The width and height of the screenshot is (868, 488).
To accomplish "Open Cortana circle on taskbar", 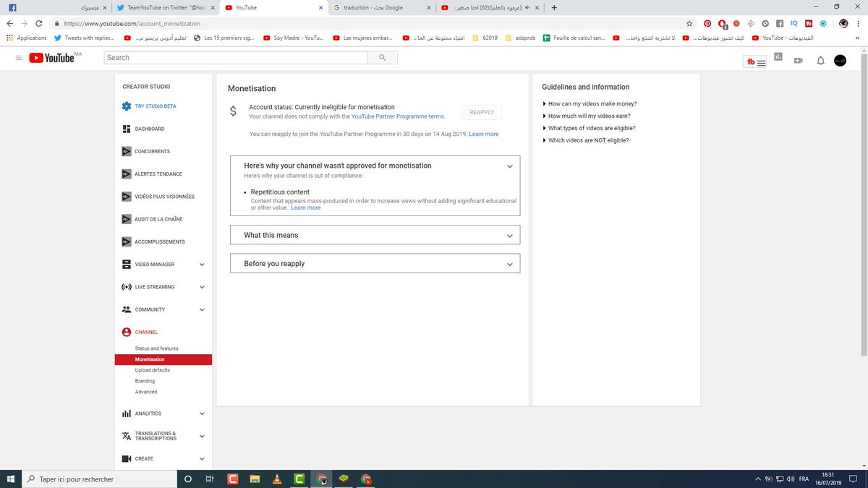I will pos(188,479).
